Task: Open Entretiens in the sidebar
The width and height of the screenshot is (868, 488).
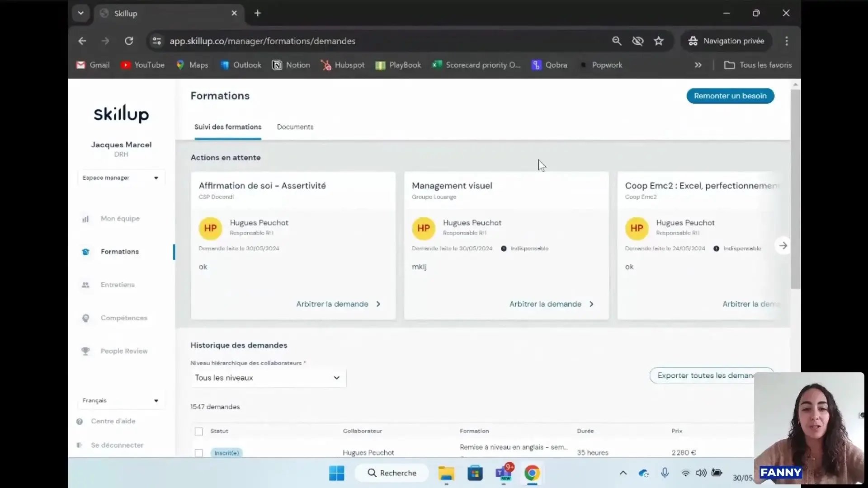Action: point(118,285)
